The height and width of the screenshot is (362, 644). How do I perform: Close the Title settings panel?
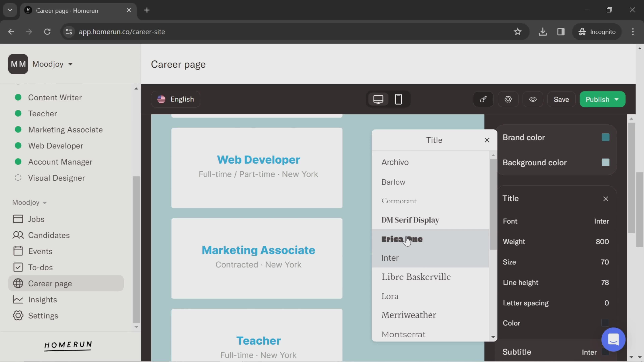(605, 199)
